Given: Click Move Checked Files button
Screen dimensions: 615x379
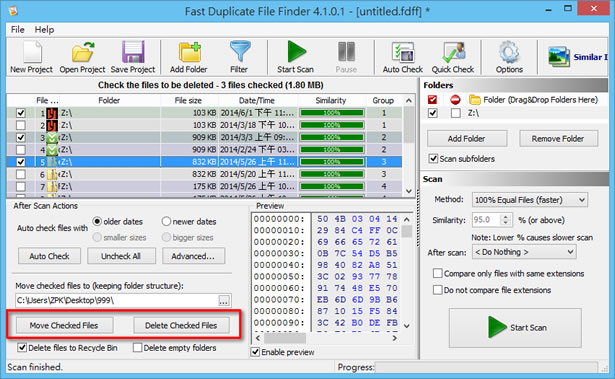Looking at the screenshot, I should pyautogui.click(x=64, y=325).
